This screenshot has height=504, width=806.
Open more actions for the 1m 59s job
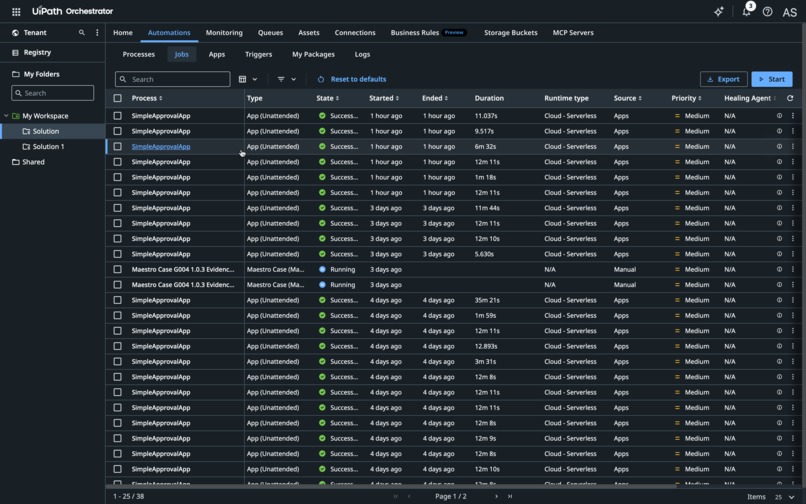coord(793,315)
